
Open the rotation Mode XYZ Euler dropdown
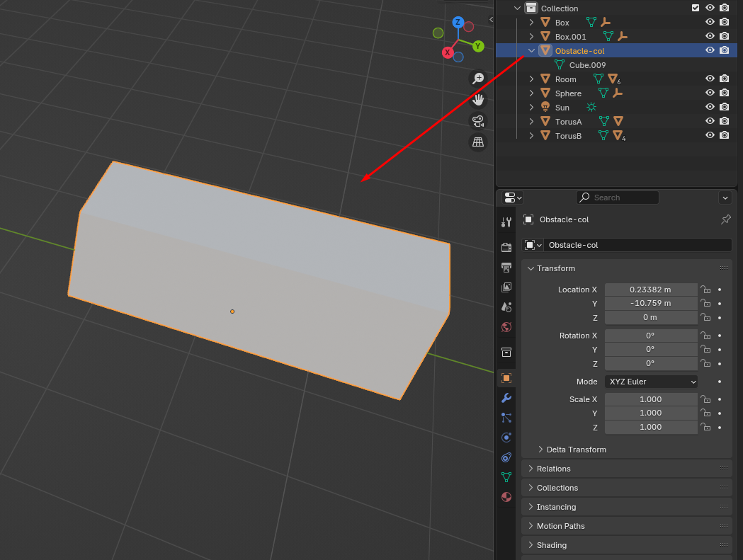tap(651, 382)
